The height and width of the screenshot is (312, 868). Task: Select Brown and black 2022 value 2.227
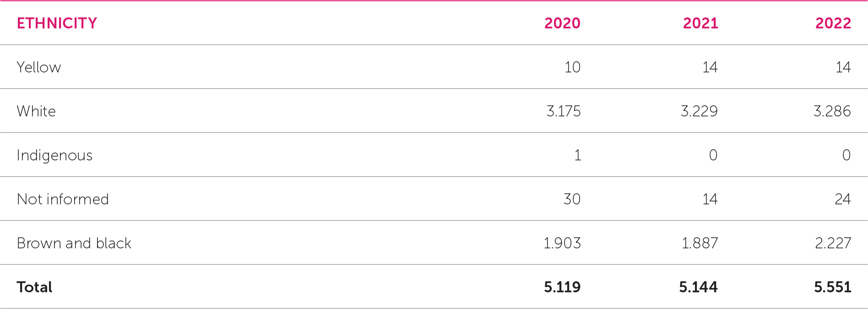point(833,243)
